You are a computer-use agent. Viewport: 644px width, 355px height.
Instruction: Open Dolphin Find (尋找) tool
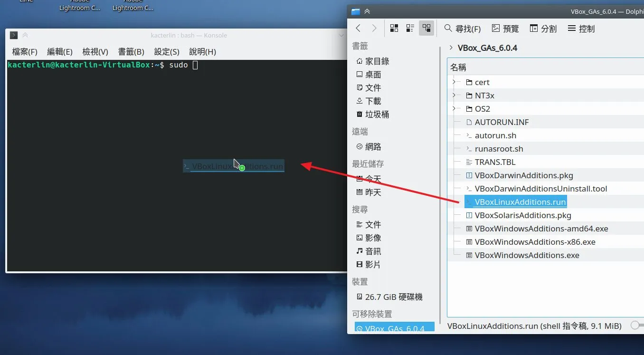pos(463,29)
